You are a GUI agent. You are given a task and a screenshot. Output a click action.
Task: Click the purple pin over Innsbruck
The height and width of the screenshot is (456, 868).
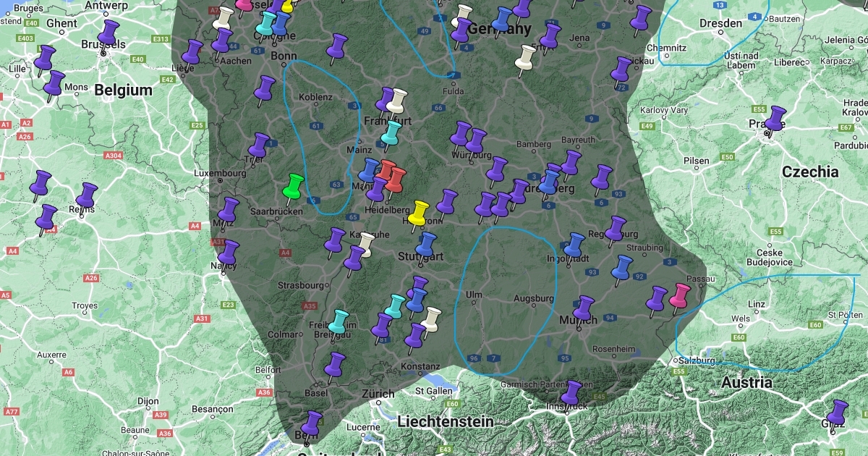point(571,393)
